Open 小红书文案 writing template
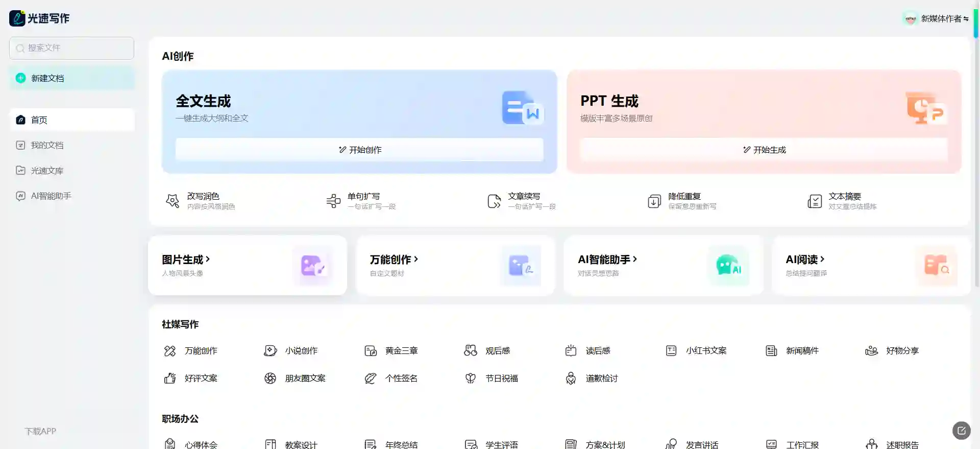 click(696, 350)
